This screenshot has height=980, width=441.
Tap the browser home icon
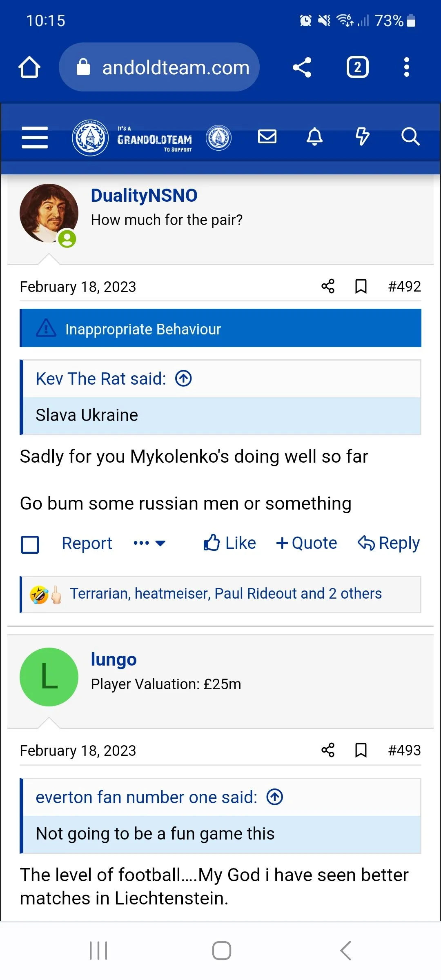(x=29, y=67)
